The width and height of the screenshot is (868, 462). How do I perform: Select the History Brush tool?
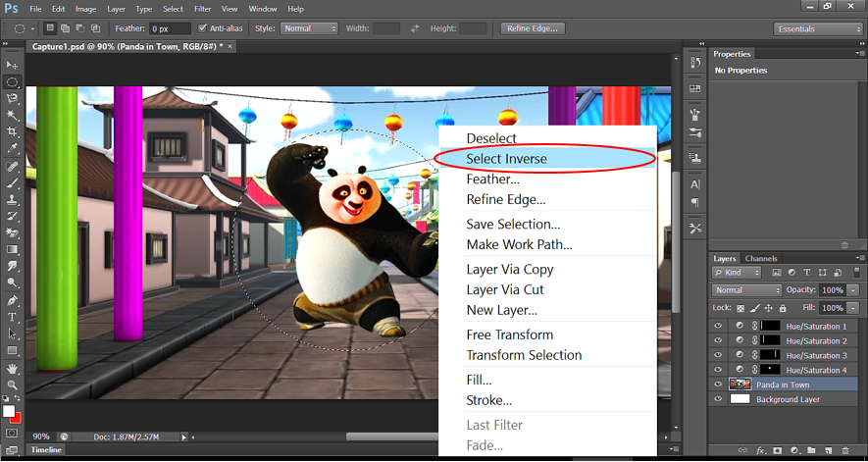(x=12, y=216)
